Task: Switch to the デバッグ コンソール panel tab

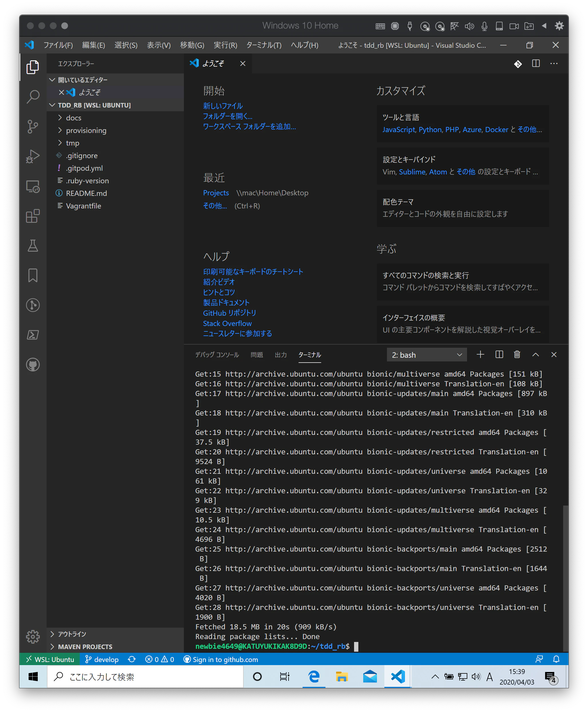Action: (x=217, y=355)
